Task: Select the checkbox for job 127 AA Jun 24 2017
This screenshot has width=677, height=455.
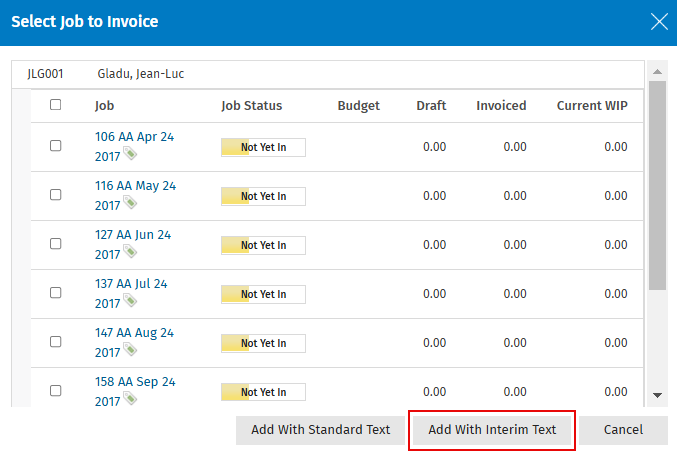Action: [55, 244]
